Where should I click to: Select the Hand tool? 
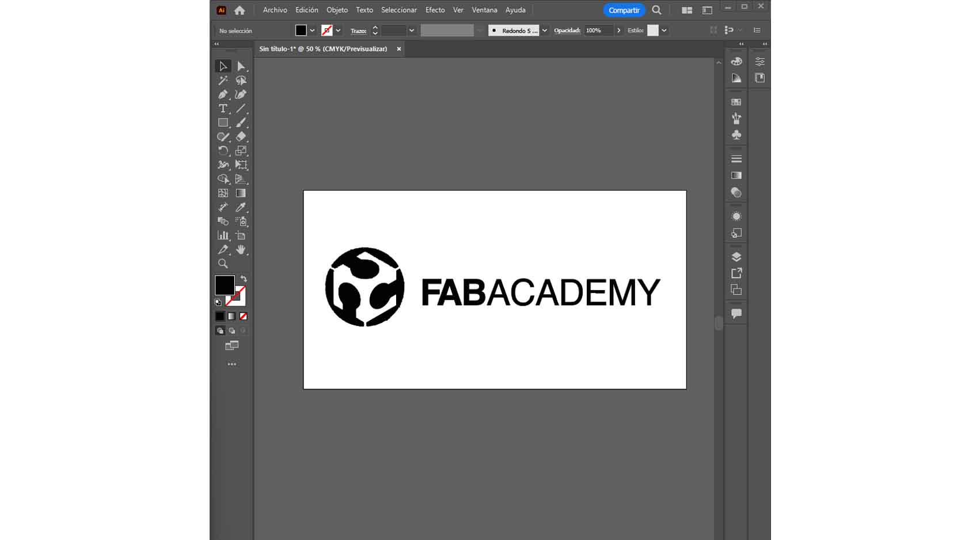pos(241,249)
